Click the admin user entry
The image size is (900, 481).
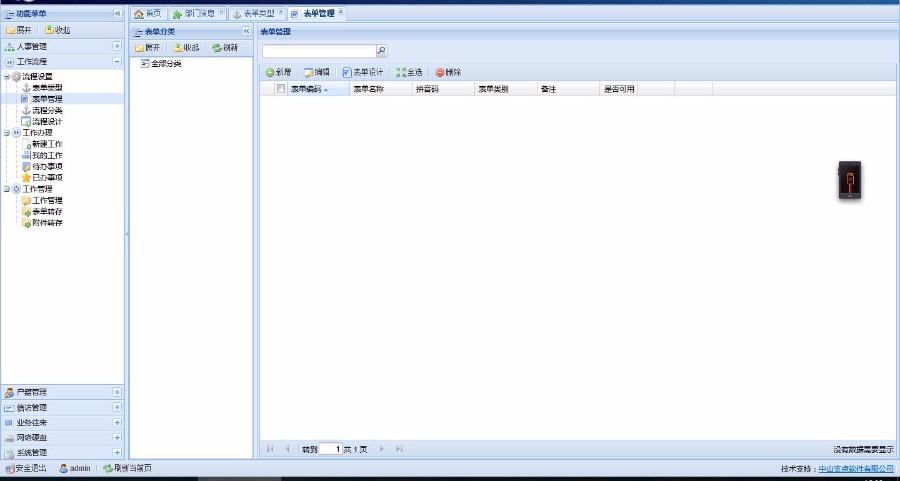[75, 468]
